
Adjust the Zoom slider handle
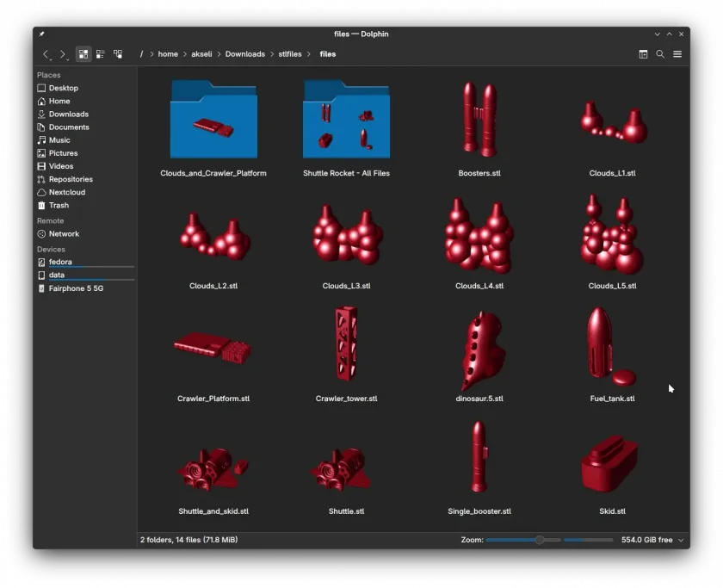[540, 540]
